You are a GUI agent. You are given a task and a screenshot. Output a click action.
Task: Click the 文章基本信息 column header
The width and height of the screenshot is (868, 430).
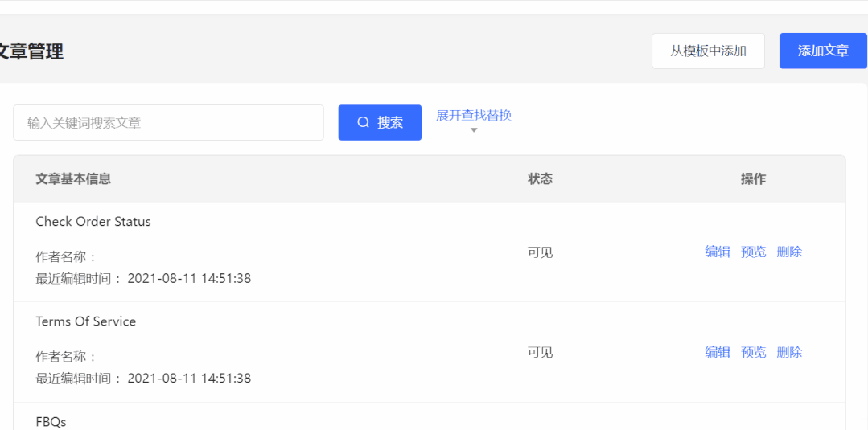pos(74,178)
